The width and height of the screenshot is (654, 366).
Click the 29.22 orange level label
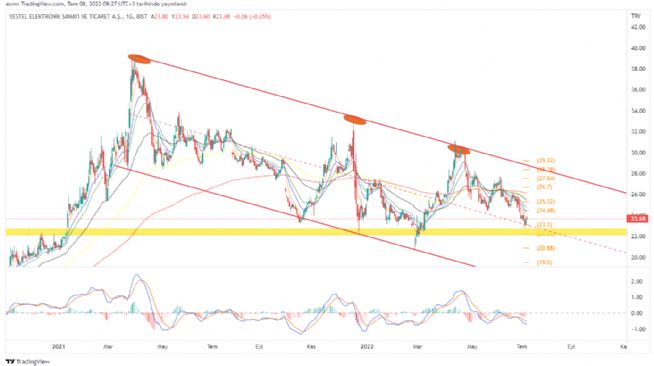pyautogui.click(x=546, y=160)
